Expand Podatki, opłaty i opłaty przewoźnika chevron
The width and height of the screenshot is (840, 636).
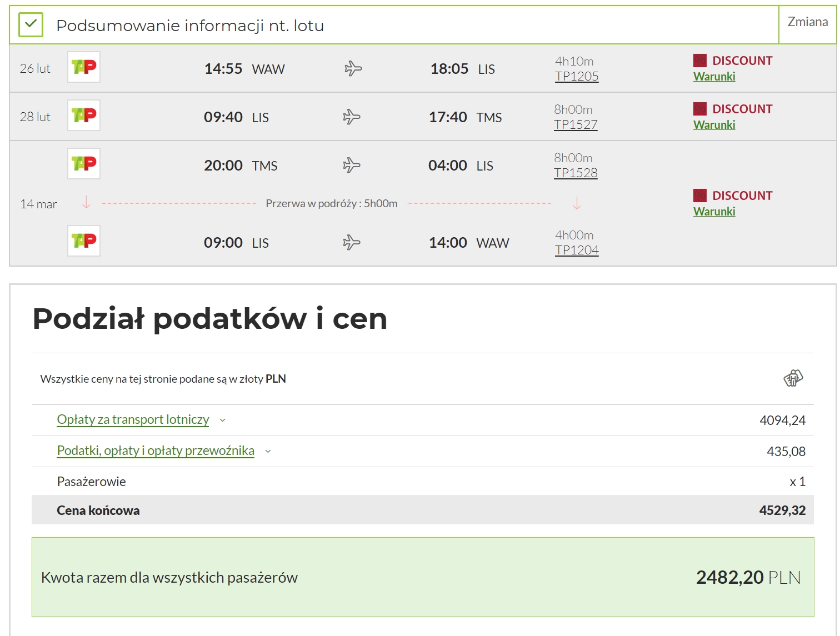click(268, 452)
